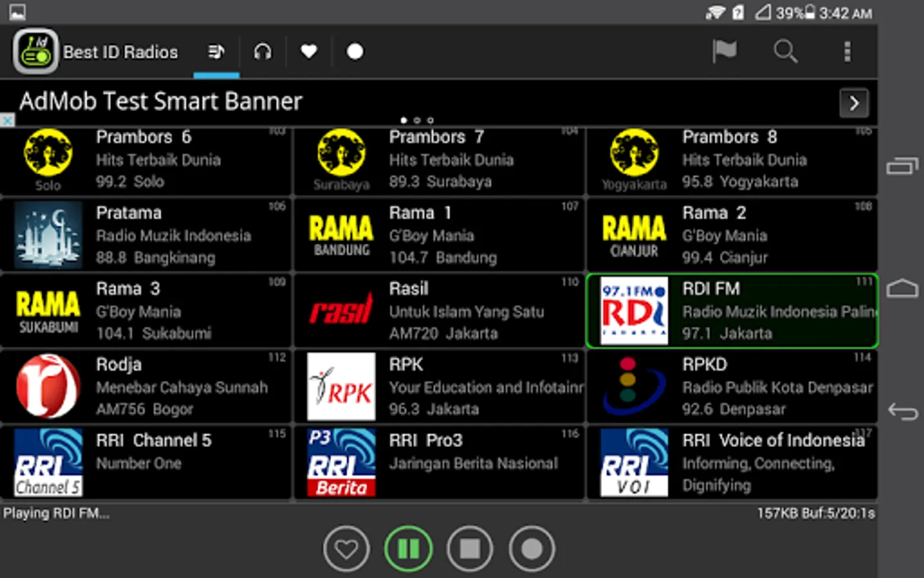Choose Rama 2 station name
The image size is (924, 578).
point(714,213)
